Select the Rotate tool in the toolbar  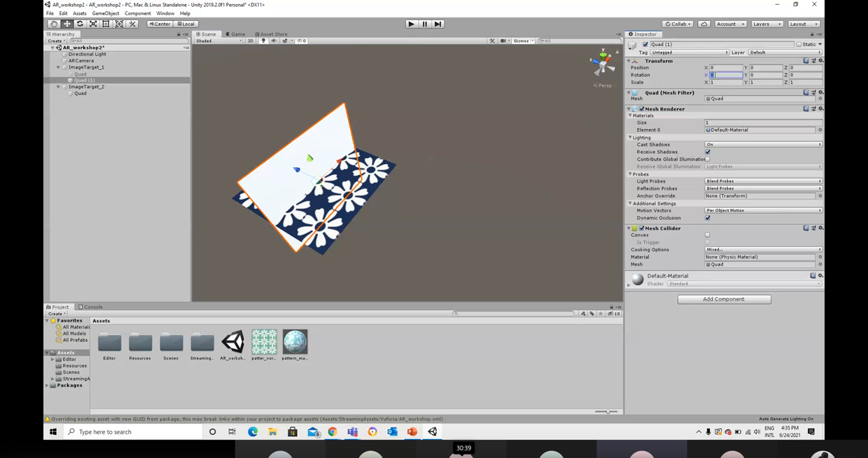click(x=80, y=24)
